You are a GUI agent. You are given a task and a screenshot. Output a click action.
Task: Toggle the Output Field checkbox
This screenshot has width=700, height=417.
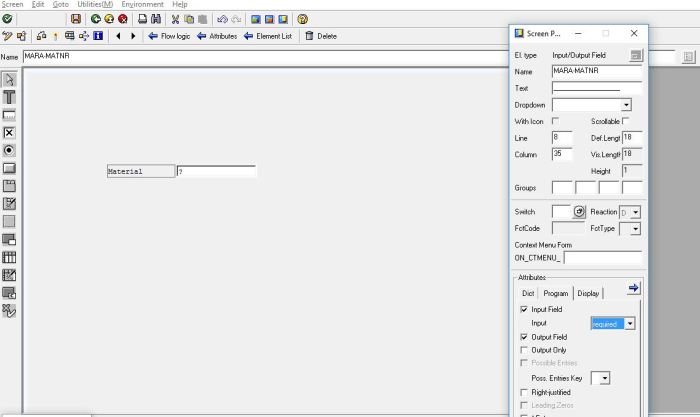click(x=524, y=337)
